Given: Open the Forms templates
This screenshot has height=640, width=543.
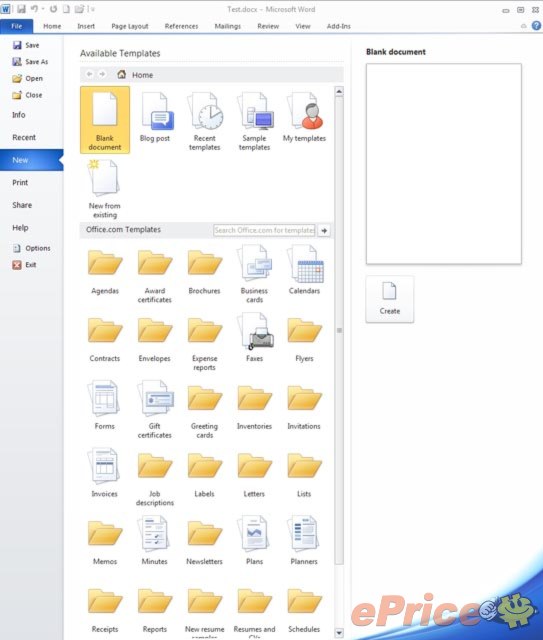Looking at the screenshot, I should tap(105, 405).
